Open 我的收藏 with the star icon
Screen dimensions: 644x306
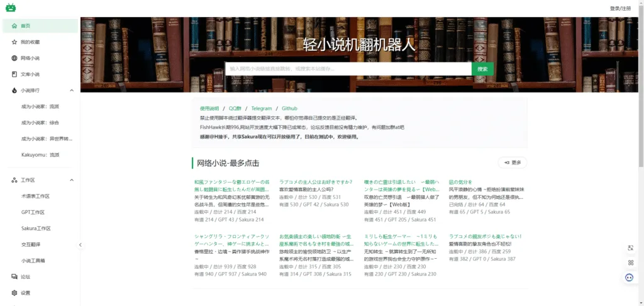point(14,42)
